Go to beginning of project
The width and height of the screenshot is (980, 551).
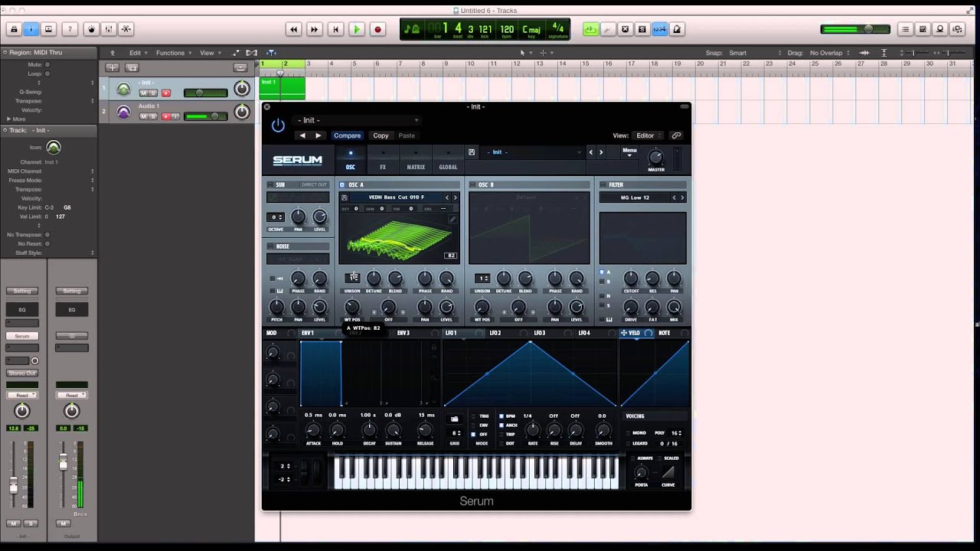pyautogui.click(x=335, y=29)
